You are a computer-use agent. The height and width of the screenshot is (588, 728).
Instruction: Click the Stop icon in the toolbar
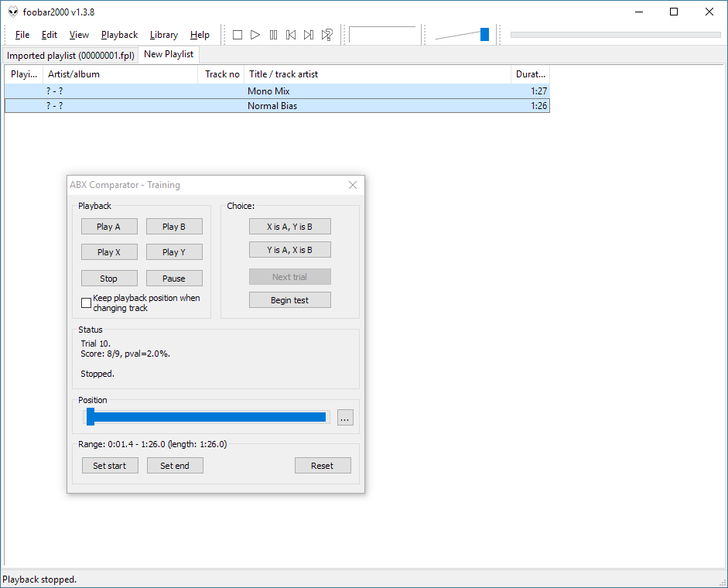tap(238, 35)
